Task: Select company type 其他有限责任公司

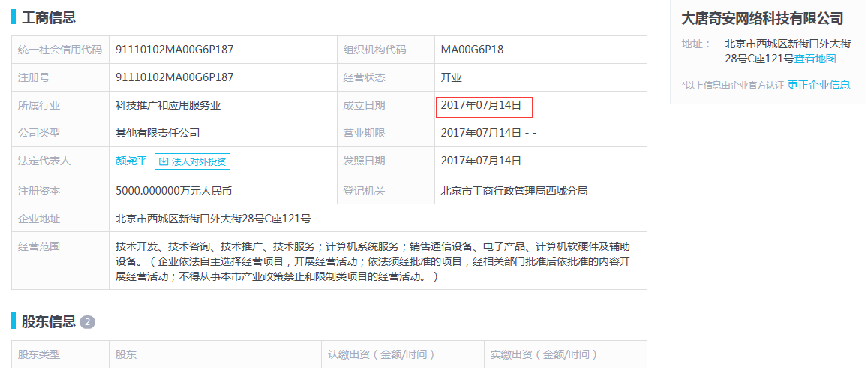Action: coord(158,133)
